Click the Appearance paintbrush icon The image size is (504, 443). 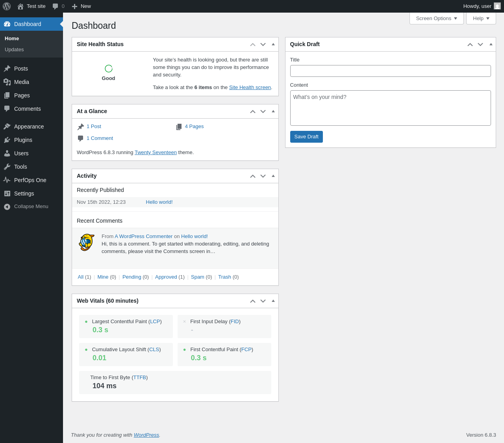(7, 127)
